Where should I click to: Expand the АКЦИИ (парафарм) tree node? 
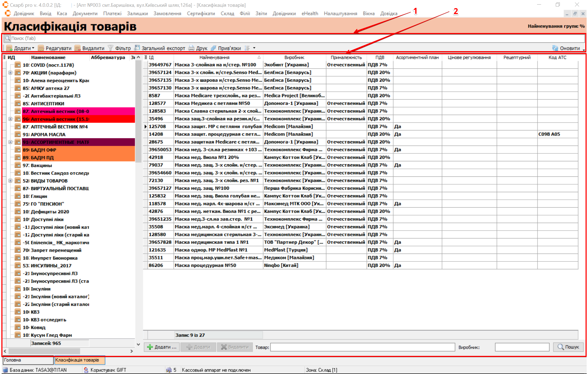[x=10, y=73]
